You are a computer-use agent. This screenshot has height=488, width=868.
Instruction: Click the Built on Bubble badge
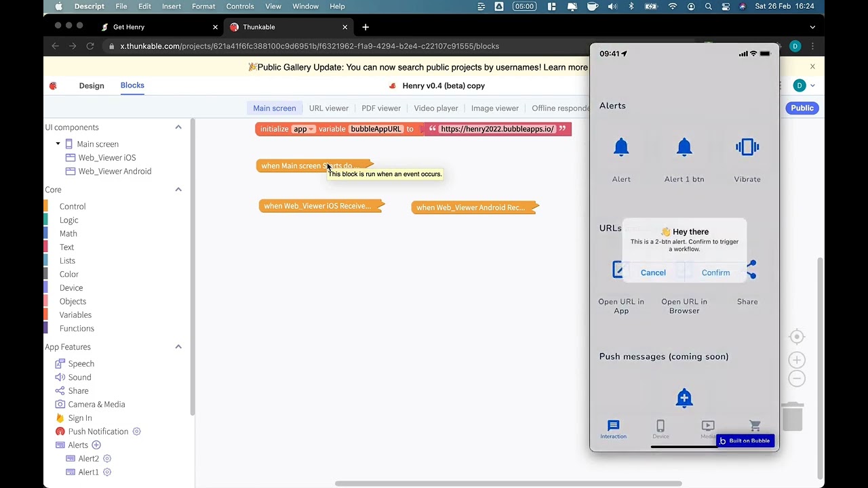[745, 441]
